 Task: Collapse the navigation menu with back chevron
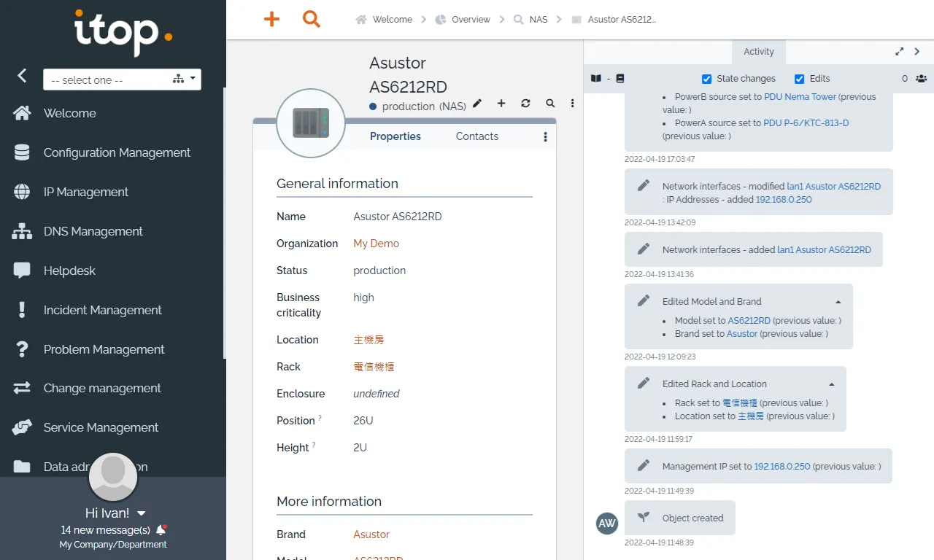[23, 75]
